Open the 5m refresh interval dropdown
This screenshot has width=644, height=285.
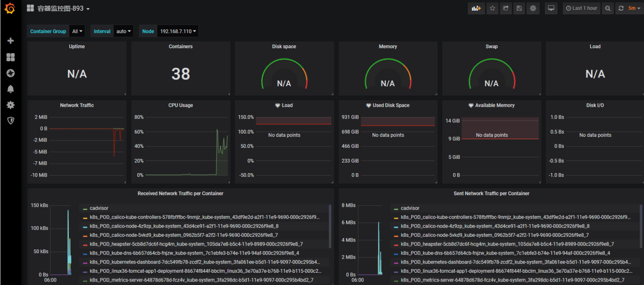pos(634,8)
